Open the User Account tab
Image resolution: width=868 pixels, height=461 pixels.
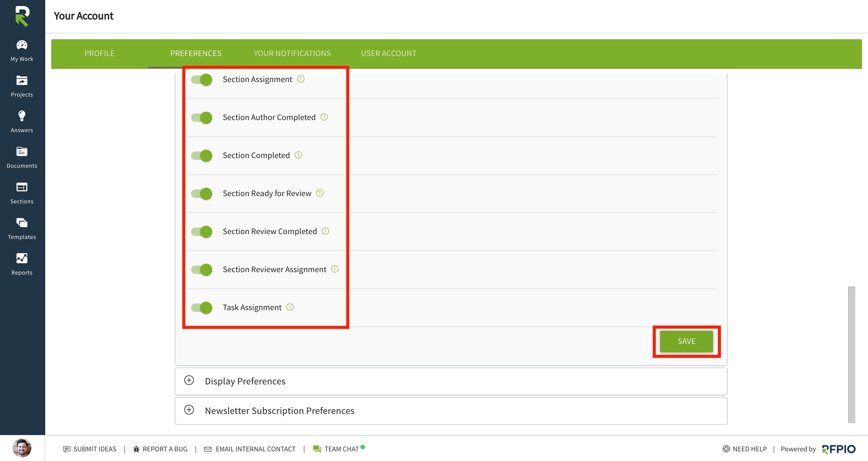pyautogui.click(x=388, y=54)
